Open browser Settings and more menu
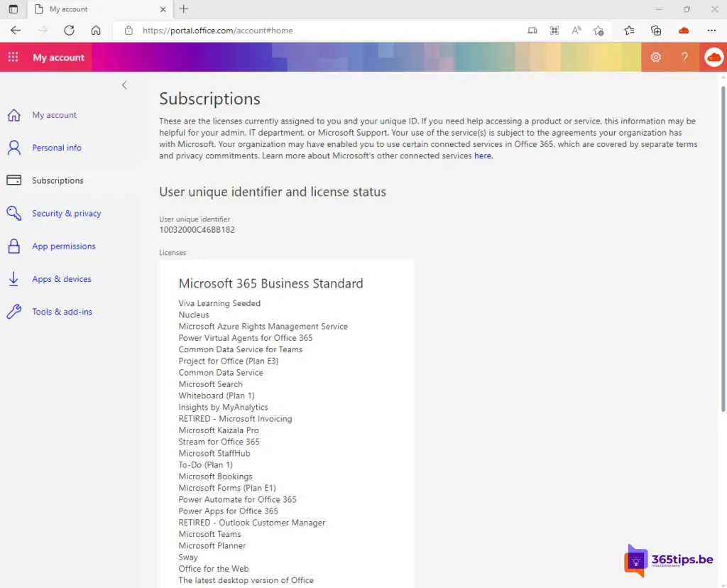This screenshot has width=727, height=588. (711, 31)
